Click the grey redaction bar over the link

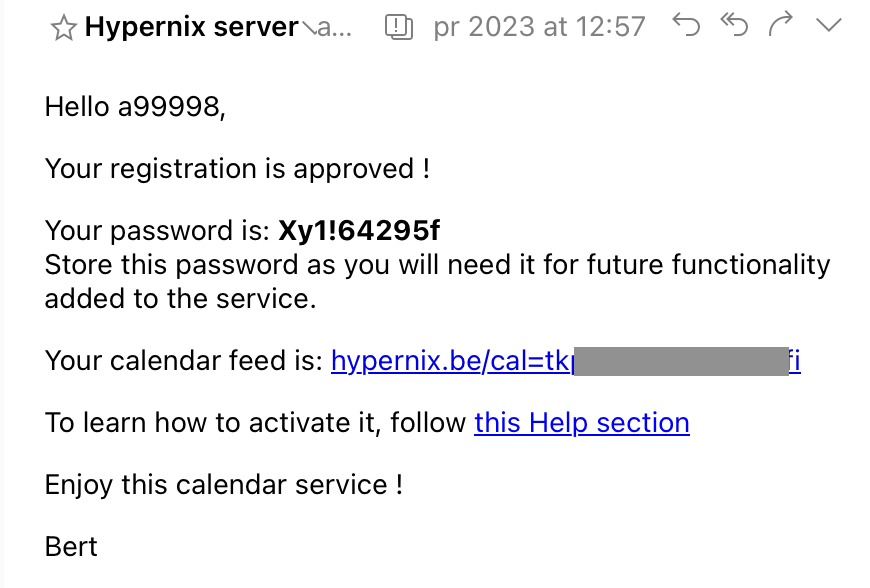point(681,361)
